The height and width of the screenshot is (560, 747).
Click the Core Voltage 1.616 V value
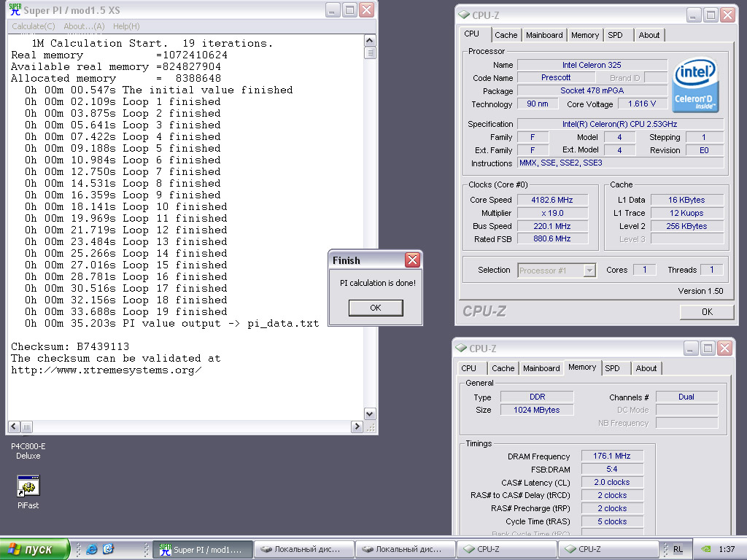point(642,104)
